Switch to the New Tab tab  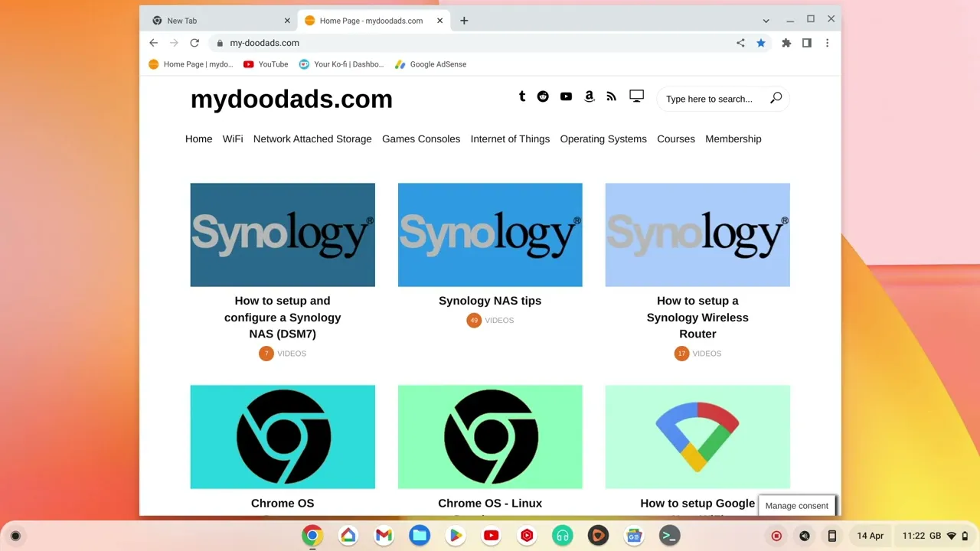tap(220, 21)
